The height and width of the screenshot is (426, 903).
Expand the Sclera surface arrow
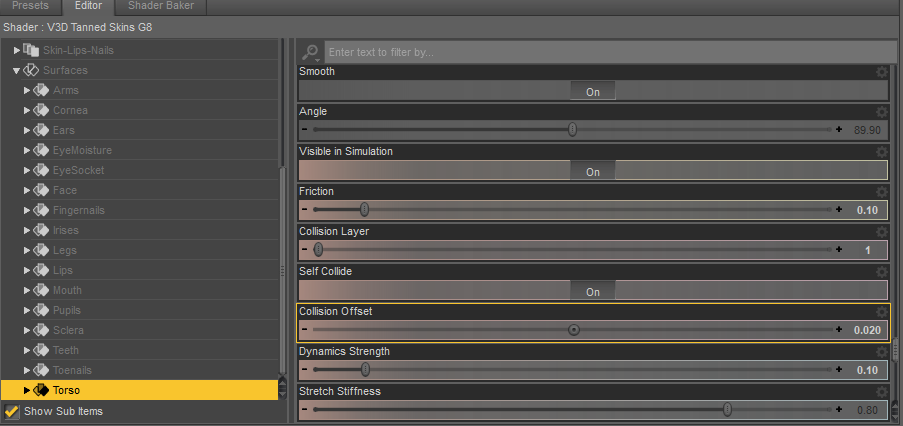pyautogui.click(x=26, y=330)
